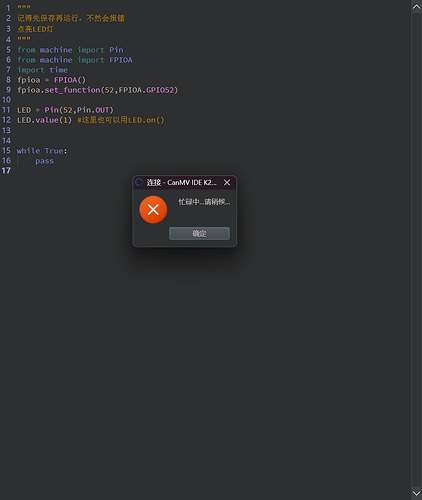Click the CanMV logo icon in the dialog title
Image resolution: width=422 pixels, height=500 pixels.
tap(139, 182)
